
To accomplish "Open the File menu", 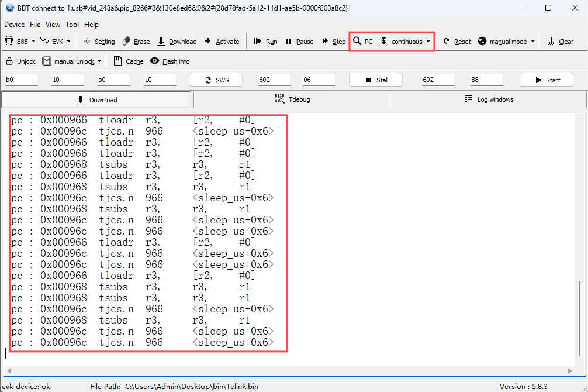I will pyautogui.click(x=35, y=25).
